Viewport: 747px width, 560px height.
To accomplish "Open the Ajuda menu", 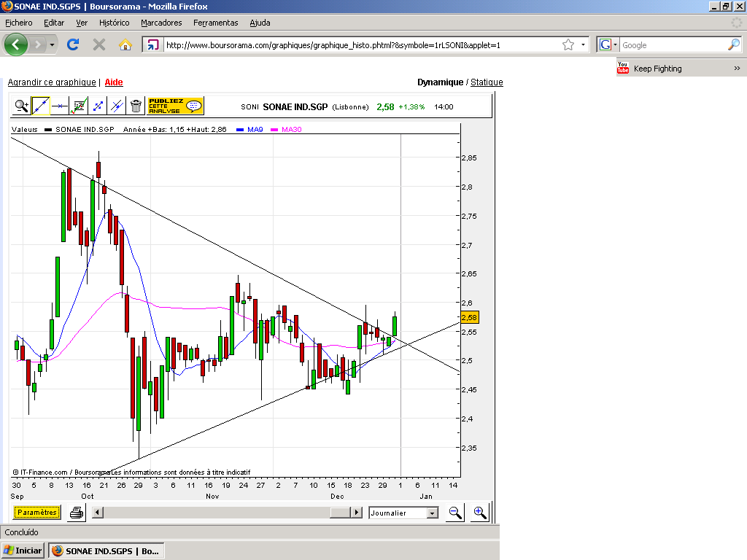I will (260, 23).
